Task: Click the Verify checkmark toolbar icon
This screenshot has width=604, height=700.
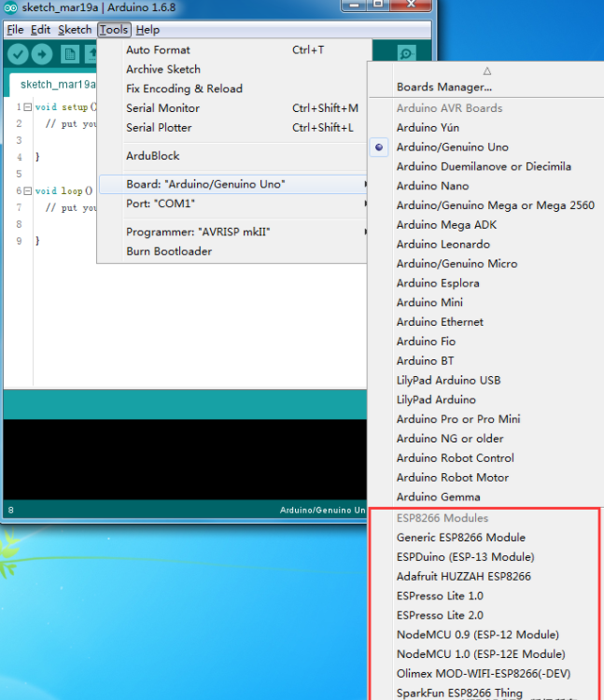Action: (x=18, y=54)
